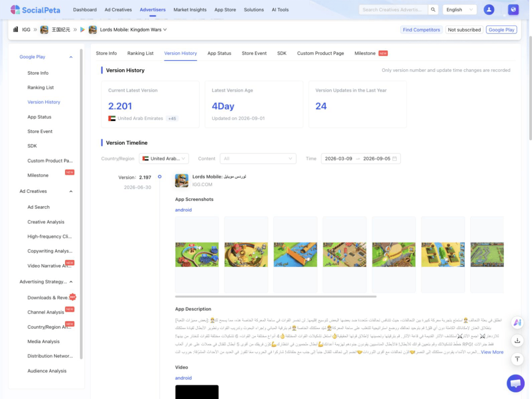The height and width of the screenshot is (399, 532).
Task: Select Audience Analysis in sidebar
Action: (x=47, y=371)
